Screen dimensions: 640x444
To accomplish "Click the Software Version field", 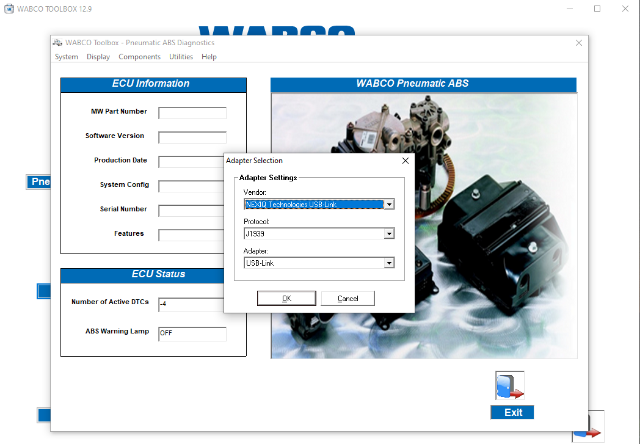I will [192, 137].
